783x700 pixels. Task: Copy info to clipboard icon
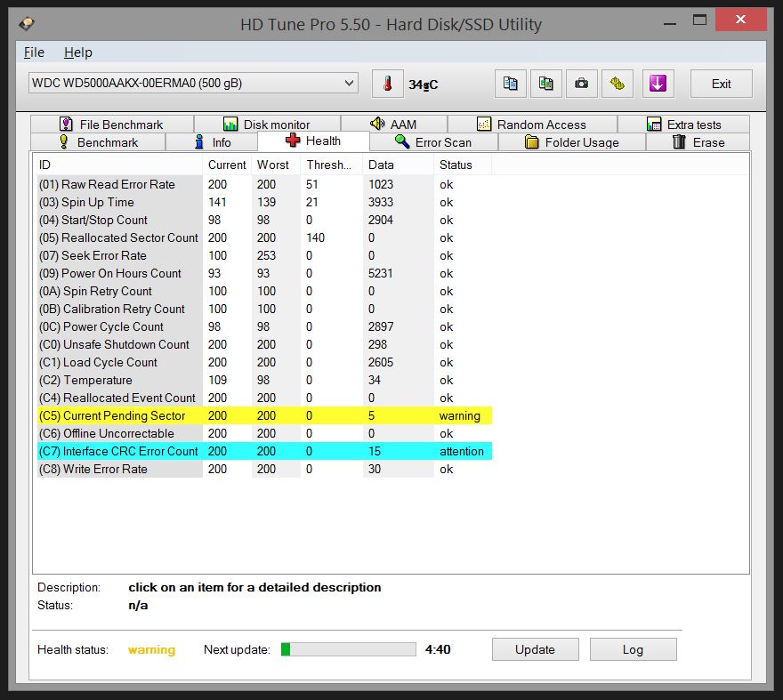[x=510, y=84]
